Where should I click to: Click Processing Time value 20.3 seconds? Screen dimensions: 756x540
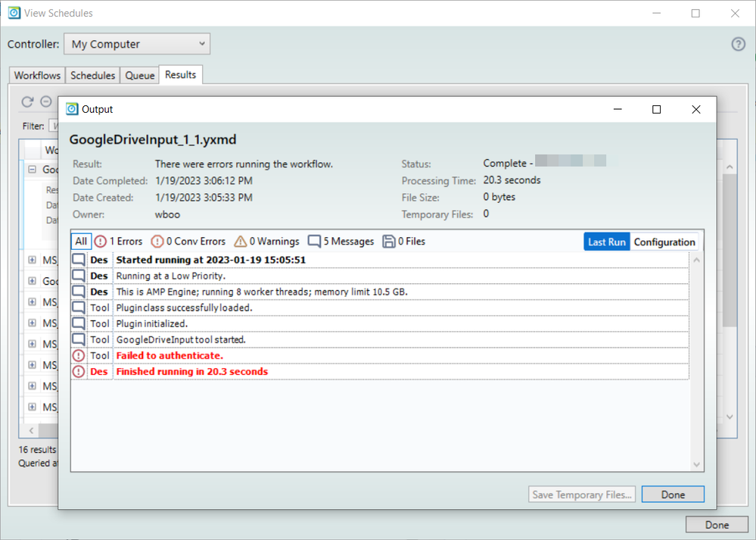[512, 180]
